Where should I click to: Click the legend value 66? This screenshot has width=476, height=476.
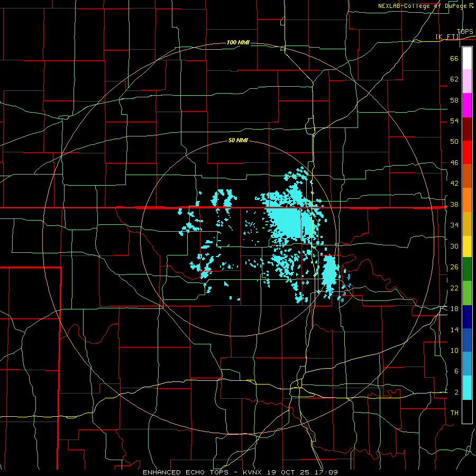pos(454,58)
